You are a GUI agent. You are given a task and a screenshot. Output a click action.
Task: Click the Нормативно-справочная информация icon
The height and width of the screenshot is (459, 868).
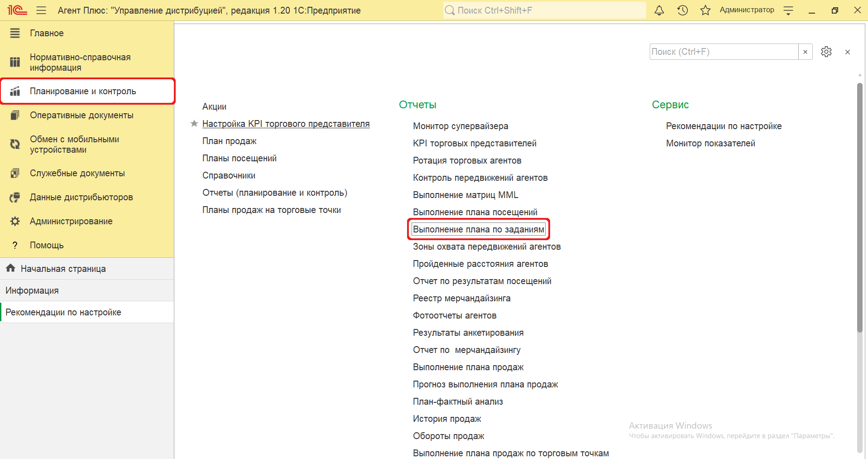click(15, 62)
